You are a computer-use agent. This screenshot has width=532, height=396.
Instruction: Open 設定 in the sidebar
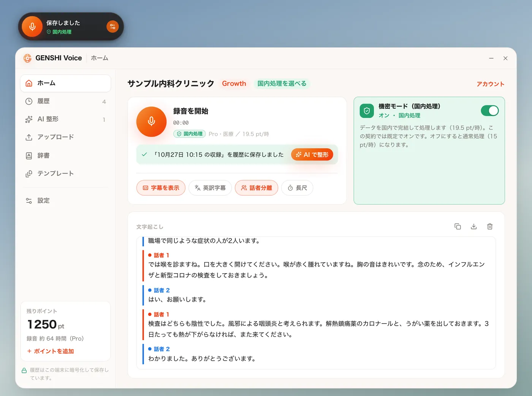click(65, 200)
